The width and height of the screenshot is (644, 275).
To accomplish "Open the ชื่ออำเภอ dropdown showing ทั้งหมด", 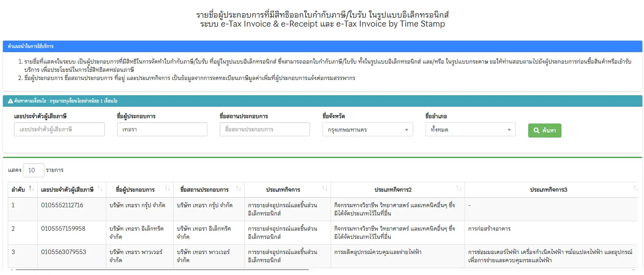I will point(471,130).
